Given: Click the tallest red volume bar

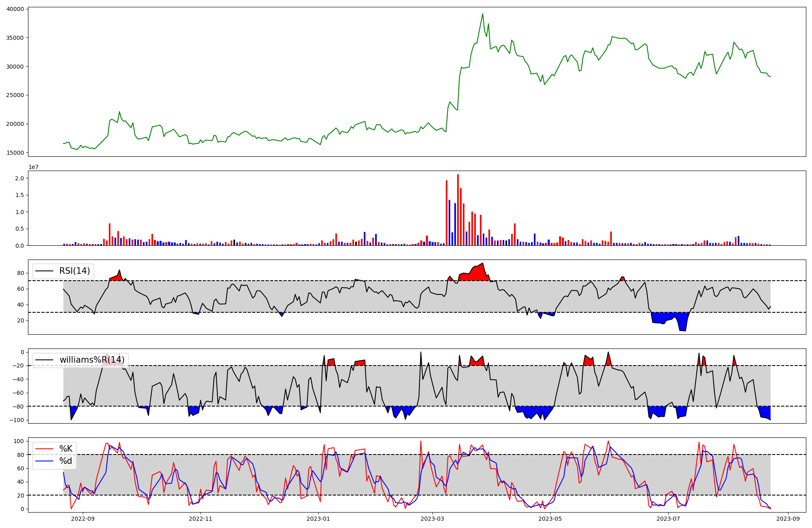Looking at the screenshot, I should [x=458, y=210].
